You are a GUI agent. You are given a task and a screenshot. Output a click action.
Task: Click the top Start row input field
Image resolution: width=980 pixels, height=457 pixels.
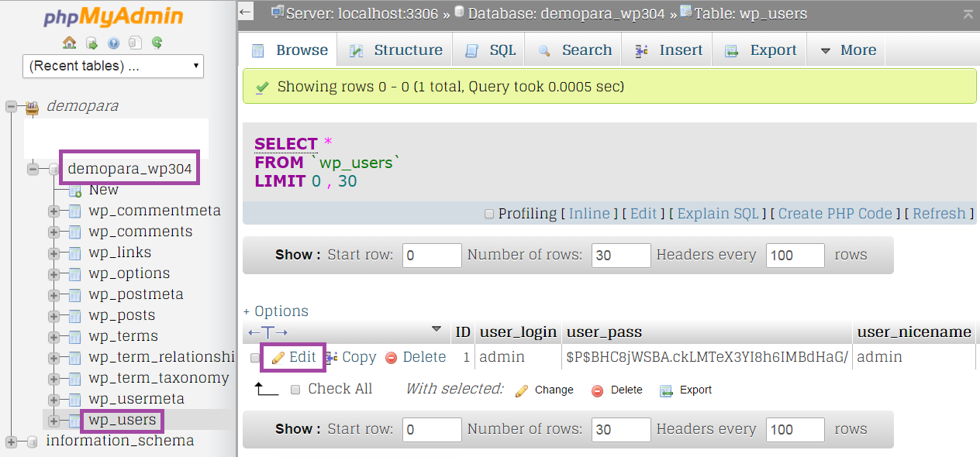tap(432, 255)
